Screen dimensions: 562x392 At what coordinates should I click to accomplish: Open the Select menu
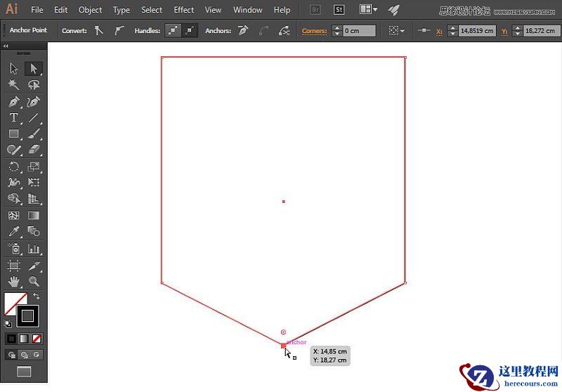152,10
